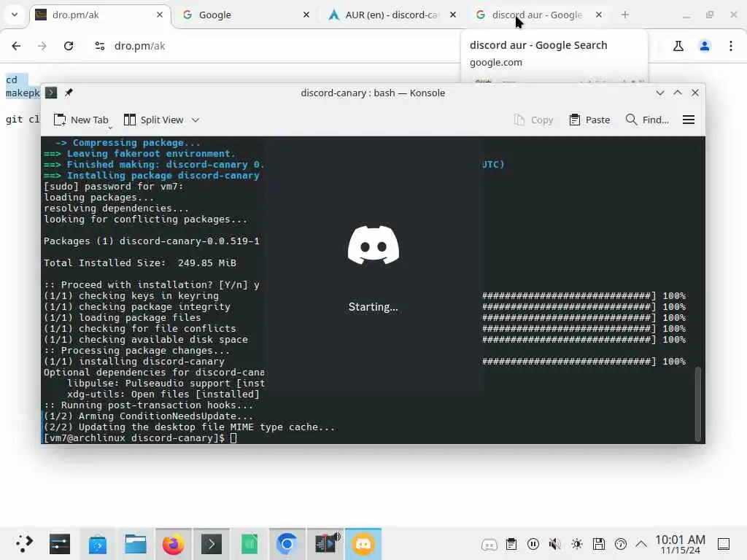Open the green document app in taskbar
The height and width of the screenshot is (560, 747).
249,544
